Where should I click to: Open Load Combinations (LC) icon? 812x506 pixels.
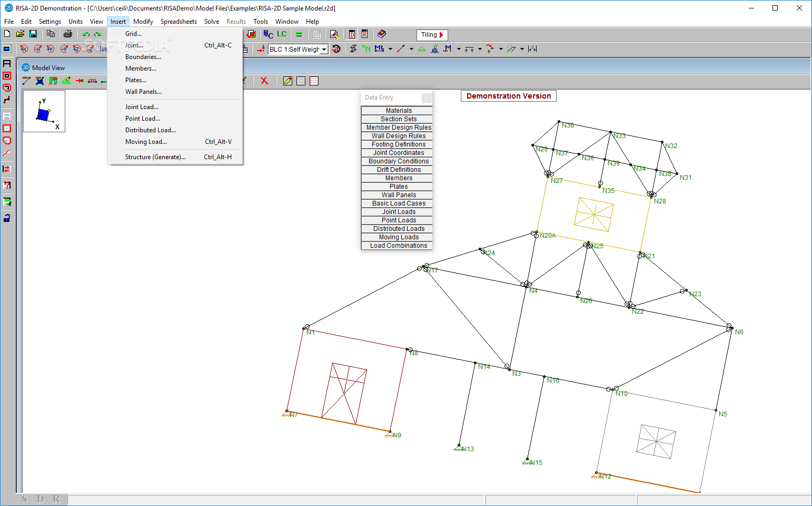[x=282, y=34]
